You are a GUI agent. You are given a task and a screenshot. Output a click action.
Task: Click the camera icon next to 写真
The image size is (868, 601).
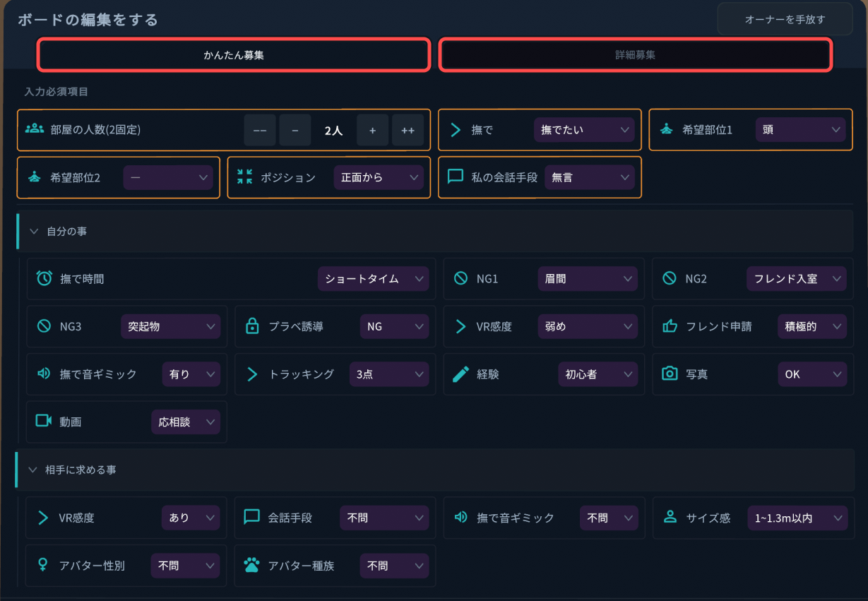pyautogui.click(x=670, y=374)
